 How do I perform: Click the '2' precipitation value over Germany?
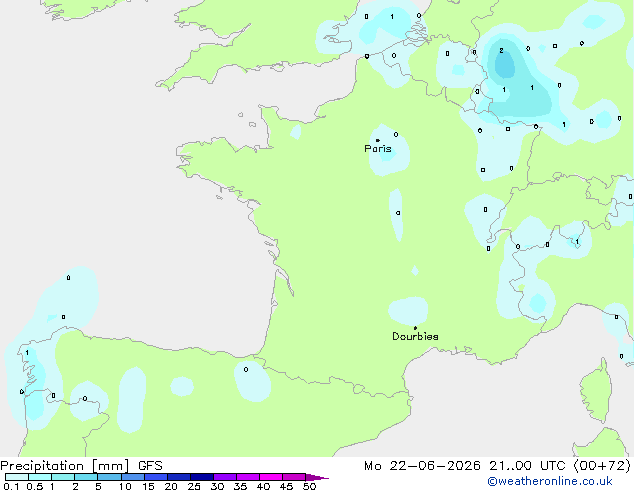(501, 51)
